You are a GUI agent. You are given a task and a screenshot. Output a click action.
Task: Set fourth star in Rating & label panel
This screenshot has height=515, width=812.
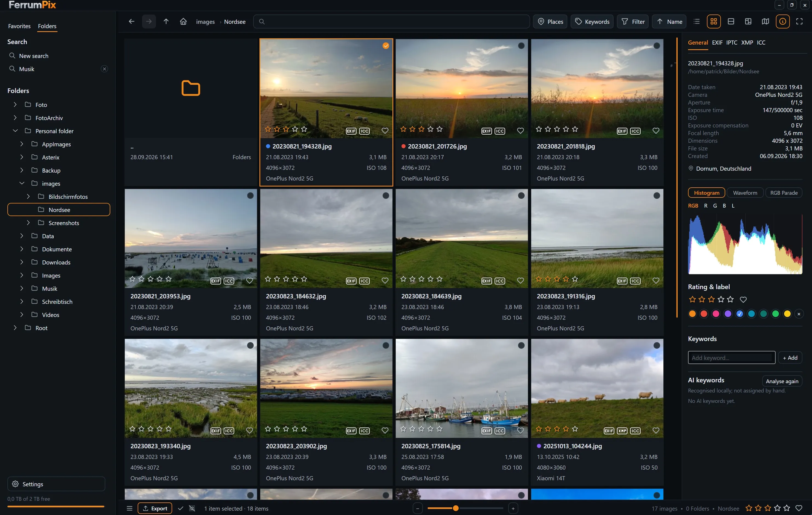click(x=721, y=299)
